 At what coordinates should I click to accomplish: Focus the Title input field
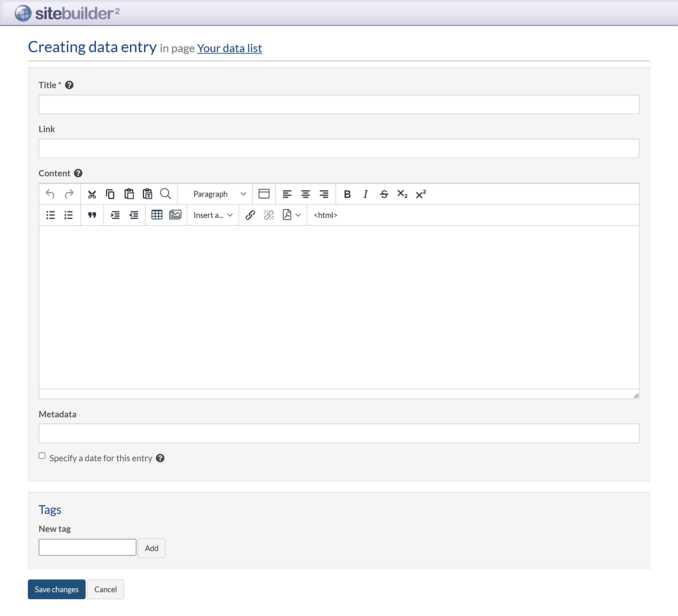tap(339, 104)
